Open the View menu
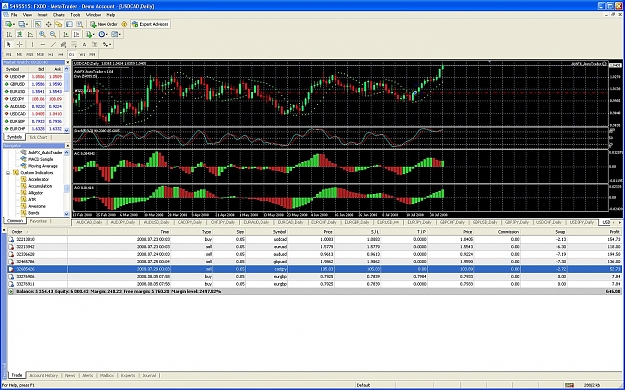 tap(27, 15)
